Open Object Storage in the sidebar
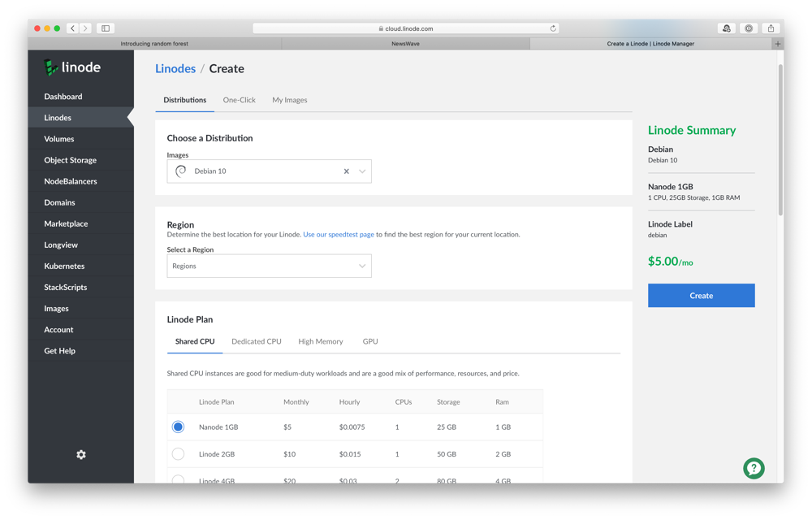Image resolution: width=812 pixels, height=520 pixels. [x=80, y=160]
